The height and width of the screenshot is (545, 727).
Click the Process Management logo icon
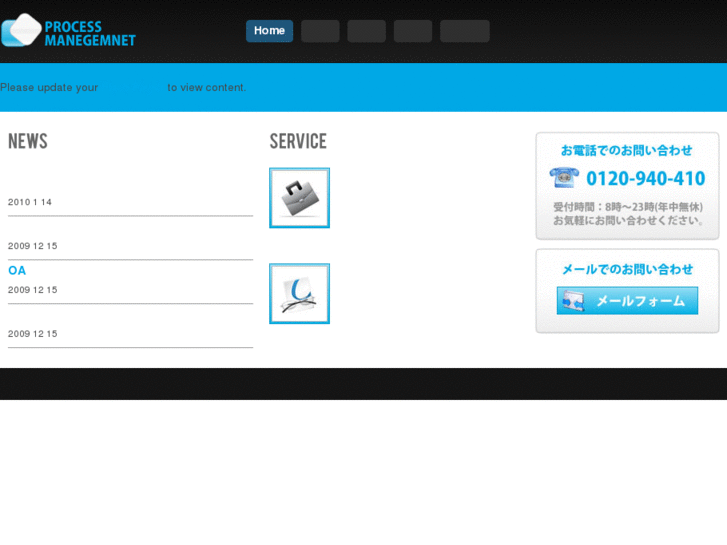(21, 30)
